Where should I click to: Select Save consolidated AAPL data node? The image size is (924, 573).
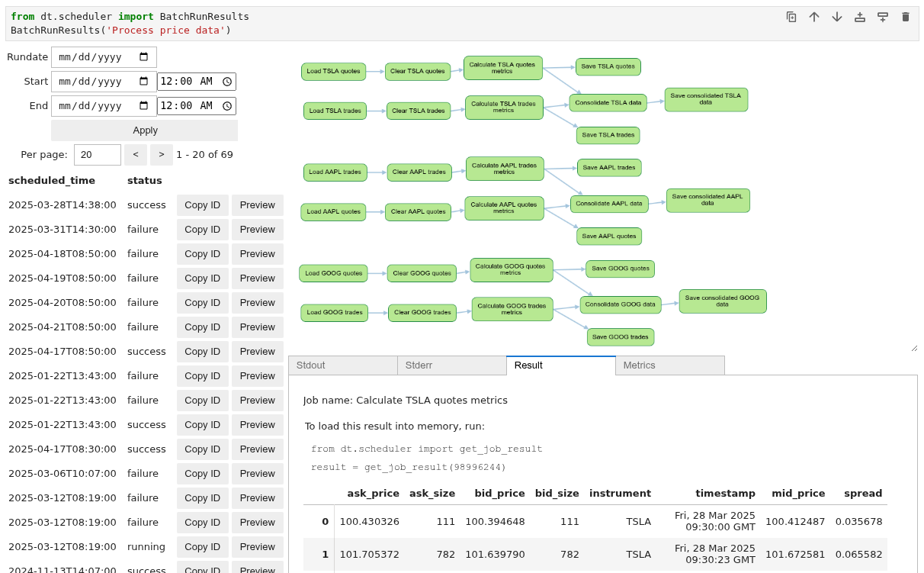click(708, 201)
